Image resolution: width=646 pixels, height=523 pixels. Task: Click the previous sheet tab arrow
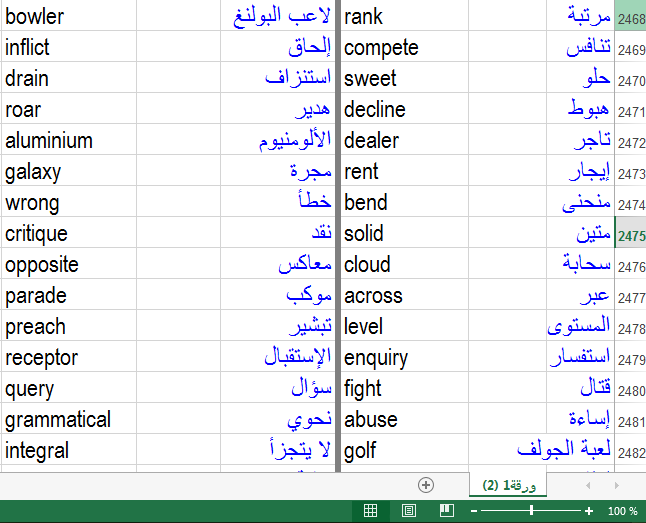[588, 485]
